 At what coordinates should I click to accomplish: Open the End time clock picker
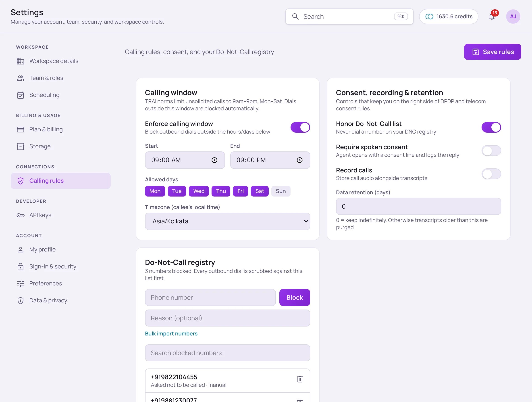tap(299, 160)
